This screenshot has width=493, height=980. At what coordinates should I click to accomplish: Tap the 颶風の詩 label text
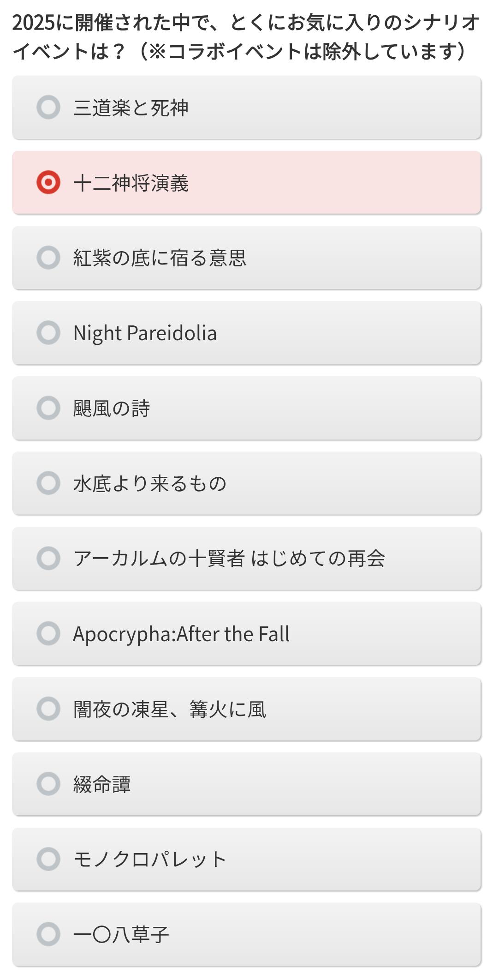(112, 409)
